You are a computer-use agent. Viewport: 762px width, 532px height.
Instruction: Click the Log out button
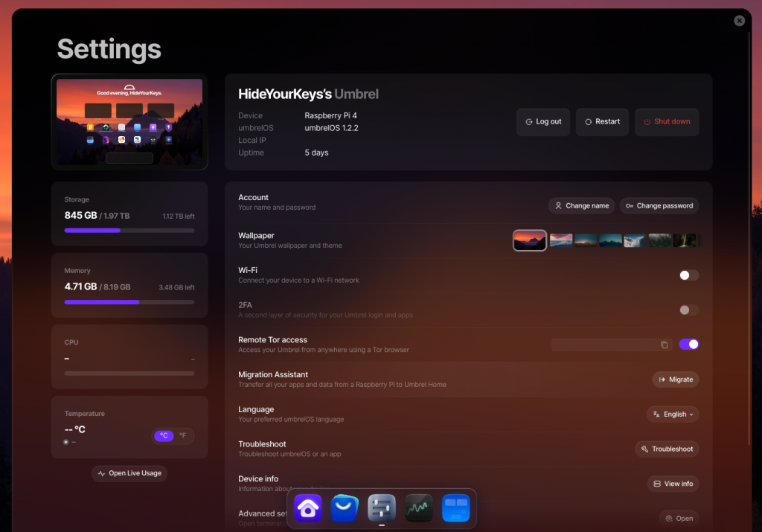point(543,122)
